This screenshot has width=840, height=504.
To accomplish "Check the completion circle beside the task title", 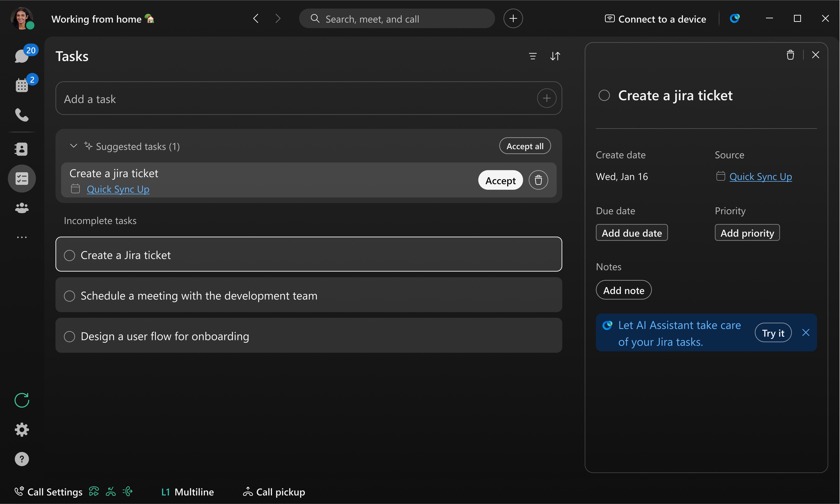I will point(604,95).
